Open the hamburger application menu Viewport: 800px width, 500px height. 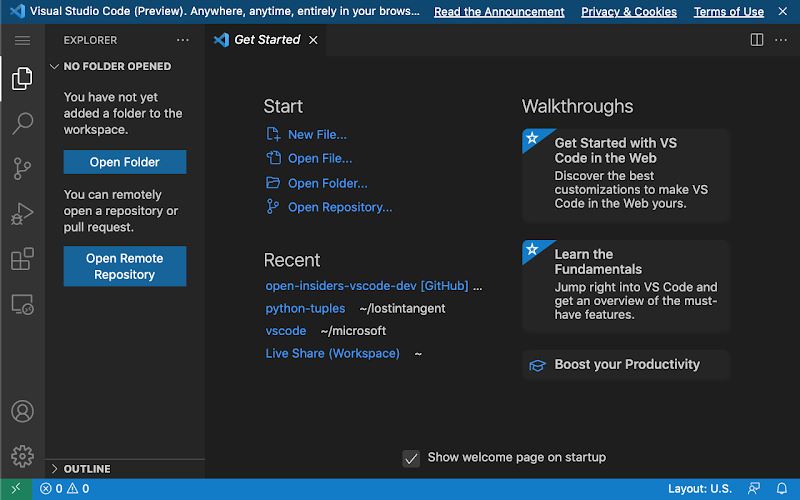coord(22,40)
